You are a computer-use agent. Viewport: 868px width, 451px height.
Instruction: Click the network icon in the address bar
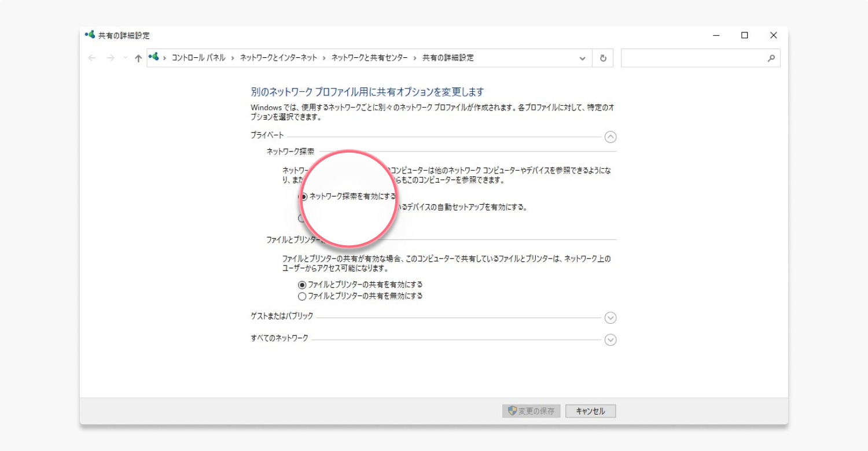coord(154,57)
